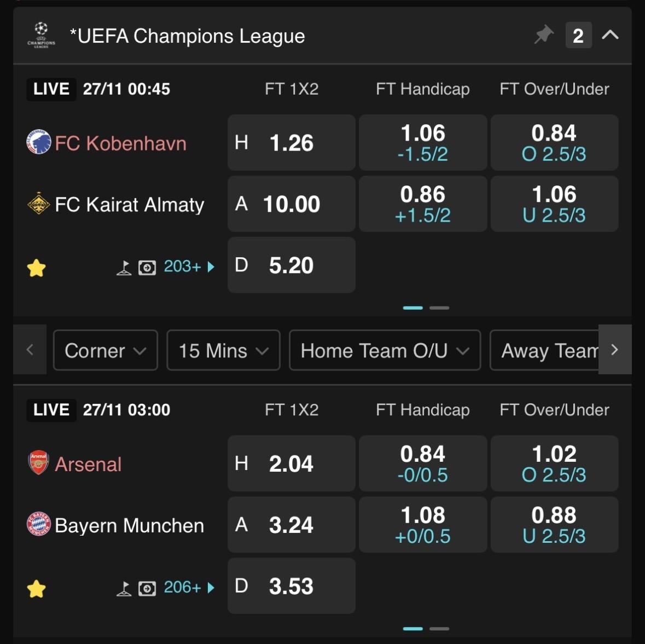
Task: Toggle favorite star for FC Kobenhavn match
Action: coord(36,268)
